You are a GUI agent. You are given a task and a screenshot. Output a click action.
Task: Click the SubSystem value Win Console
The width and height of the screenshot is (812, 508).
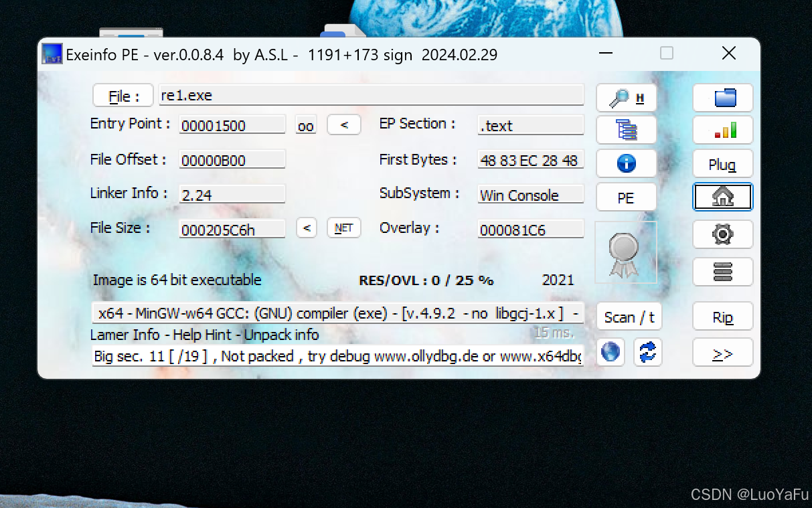530,195
